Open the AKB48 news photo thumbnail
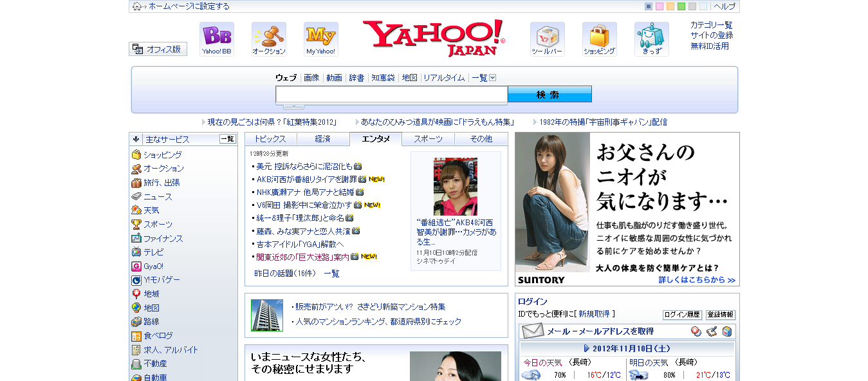868x381 pixels. coord(456,186)
